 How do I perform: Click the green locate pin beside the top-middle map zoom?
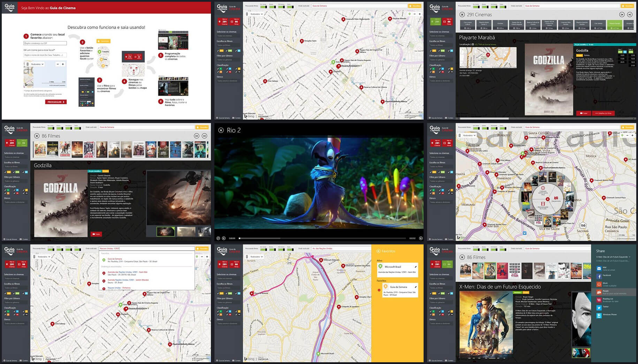pos(410,14)
